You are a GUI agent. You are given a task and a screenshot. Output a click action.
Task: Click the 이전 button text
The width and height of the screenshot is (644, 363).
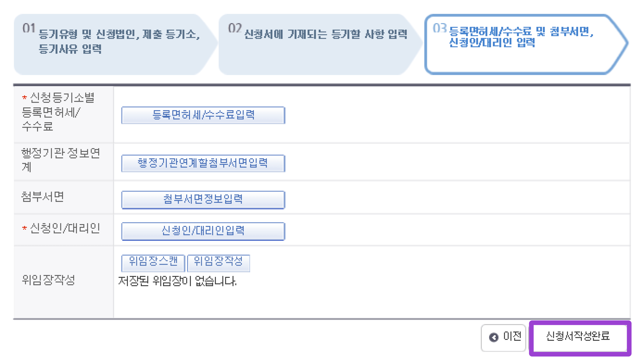click(x=512, y=336)
